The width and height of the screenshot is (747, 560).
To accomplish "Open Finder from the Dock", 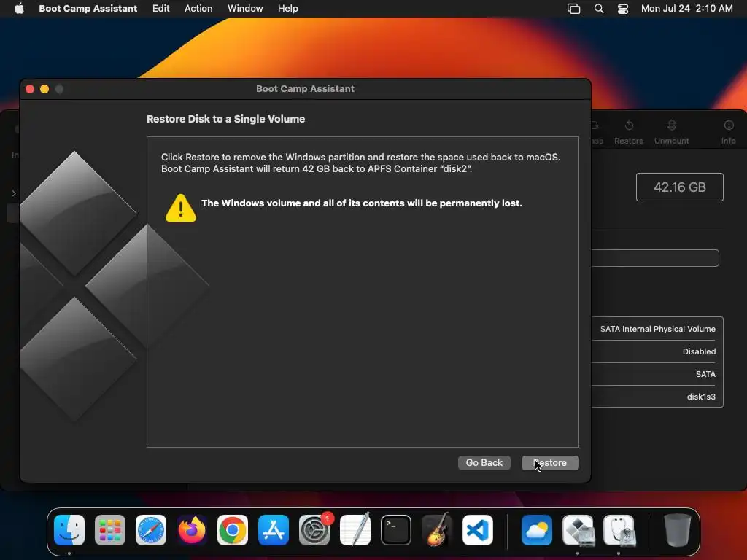I will [x=69, y=530].
